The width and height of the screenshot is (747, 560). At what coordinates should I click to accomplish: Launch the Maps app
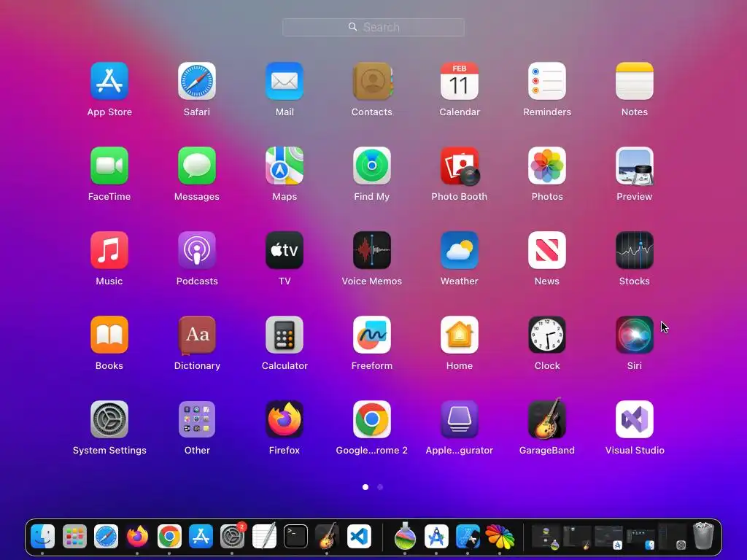(285, 166)
